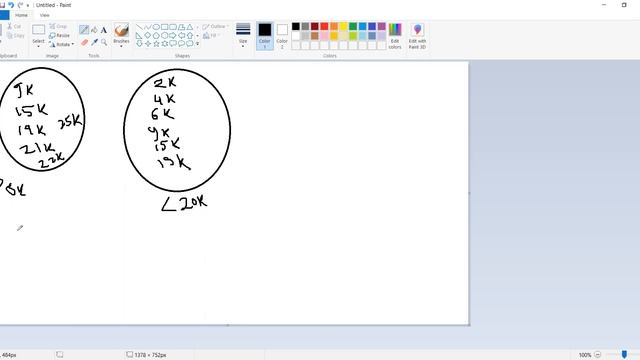Activate Color 1 foreground selector
The image size is (640, 360).
(264, 36)
